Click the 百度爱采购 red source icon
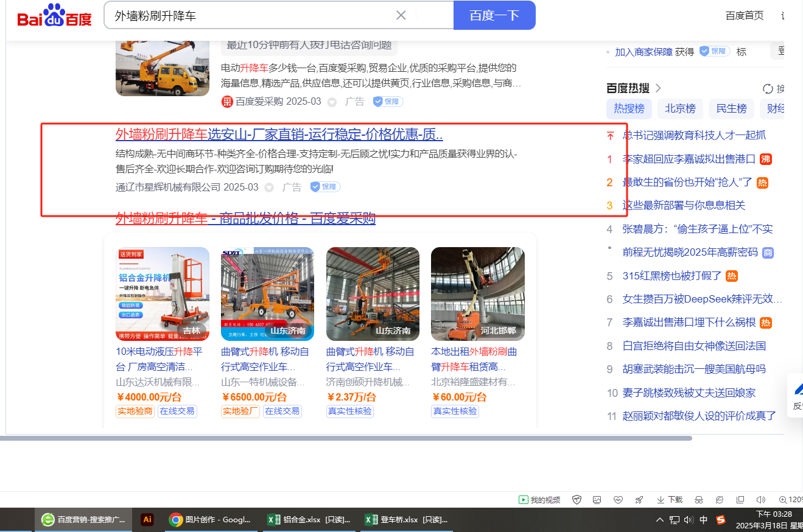Screen dimensions: 803x532 pos(228,102)
